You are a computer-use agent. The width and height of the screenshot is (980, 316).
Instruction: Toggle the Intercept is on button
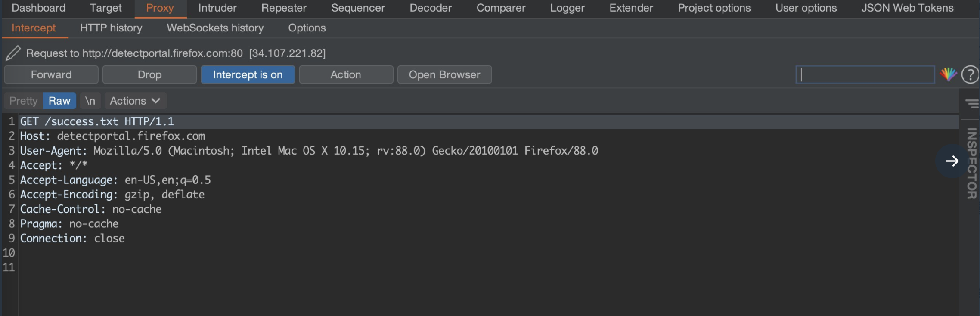coord(248,74)
